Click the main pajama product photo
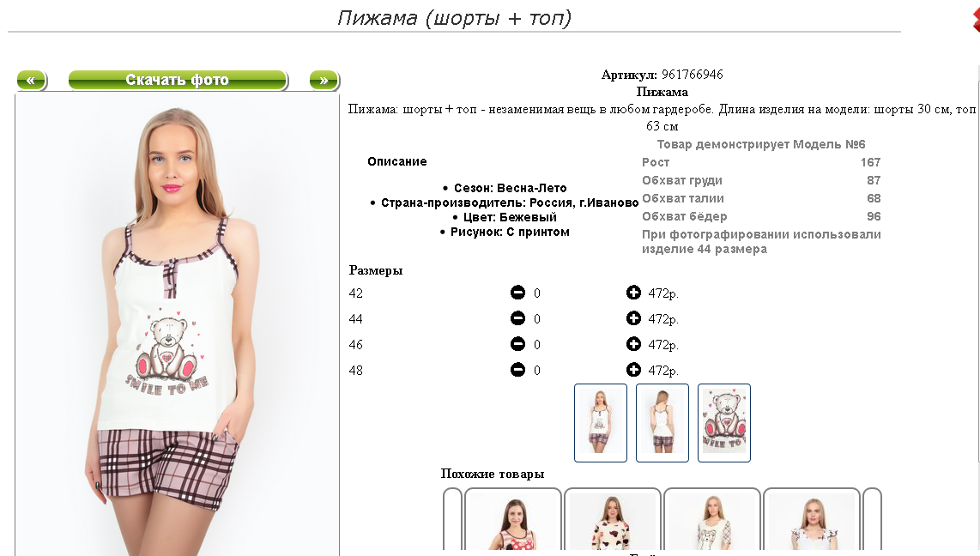The image size is (980, 556). point(178,325)
